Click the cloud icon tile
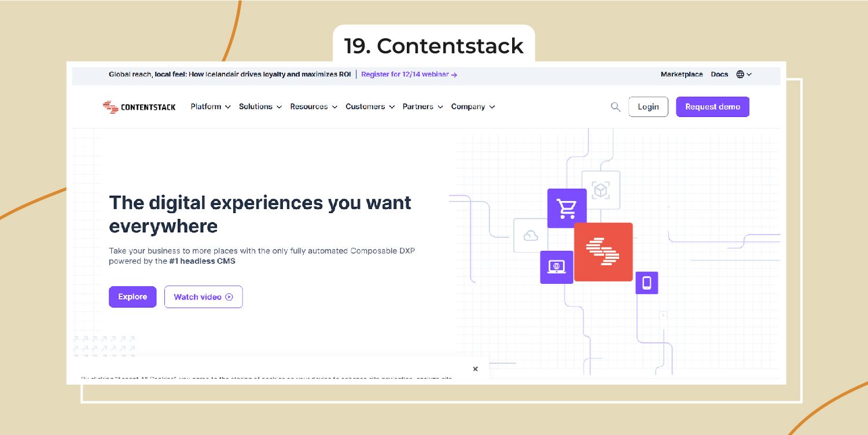Screen dimensions: 868x435 pyautogui.click(x=531, y=235)
